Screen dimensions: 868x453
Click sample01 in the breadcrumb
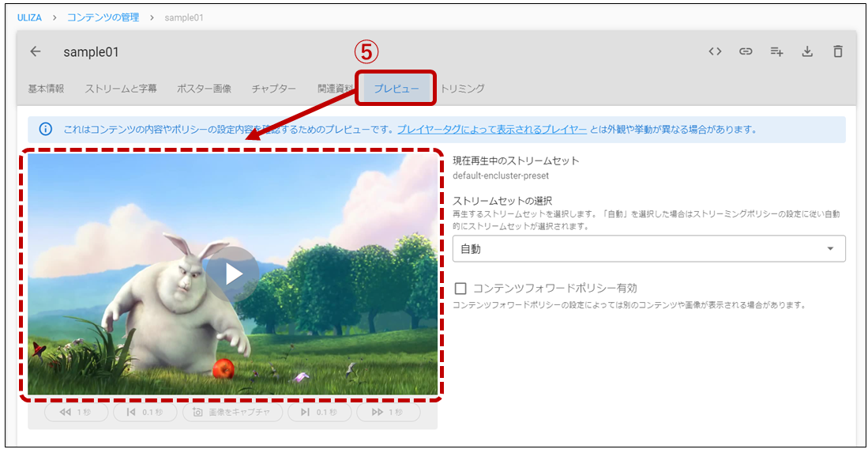(x=184, y=17)
